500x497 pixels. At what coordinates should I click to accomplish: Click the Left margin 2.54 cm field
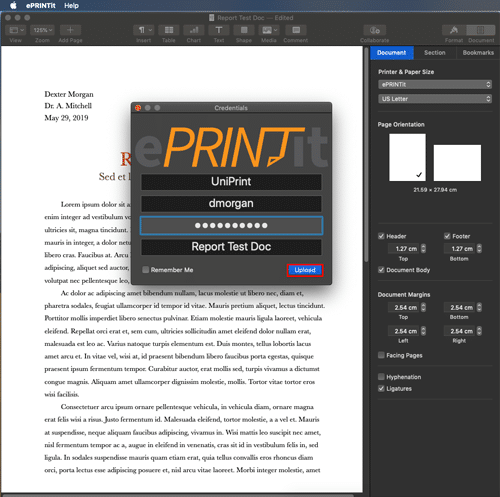tap(403, 331)
